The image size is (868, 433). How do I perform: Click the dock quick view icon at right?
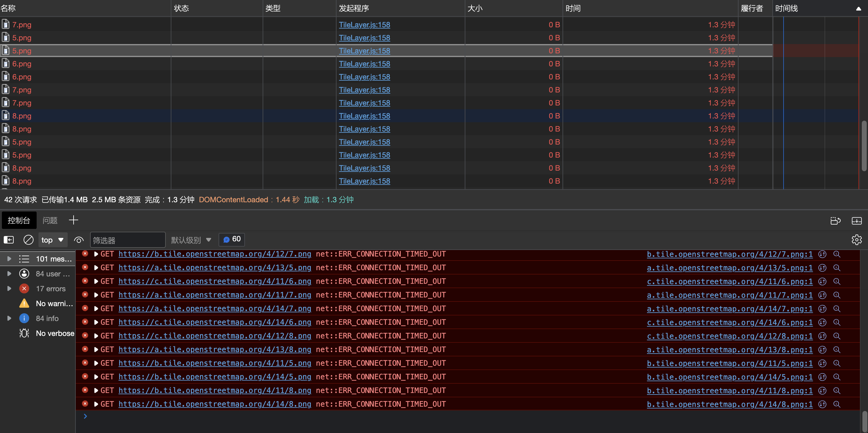point(835,221)
